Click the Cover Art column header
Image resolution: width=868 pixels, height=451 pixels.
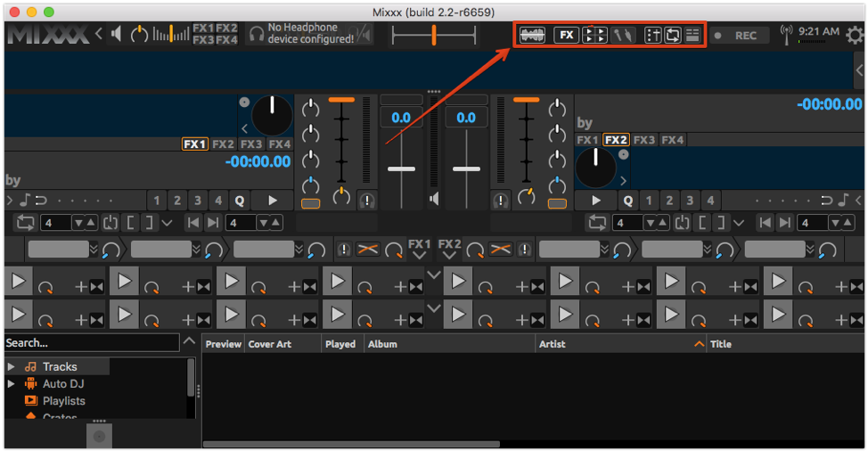[283, 344]
